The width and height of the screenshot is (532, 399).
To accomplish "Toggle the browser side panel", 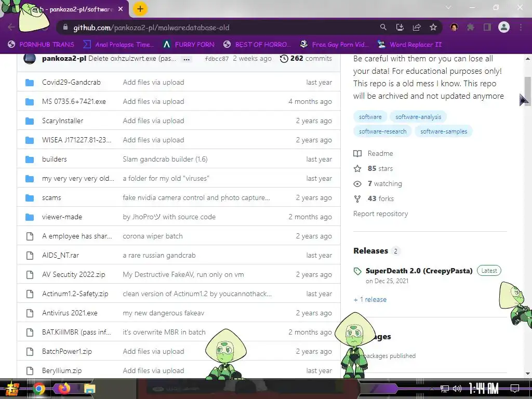I will (x=487, y=27).
